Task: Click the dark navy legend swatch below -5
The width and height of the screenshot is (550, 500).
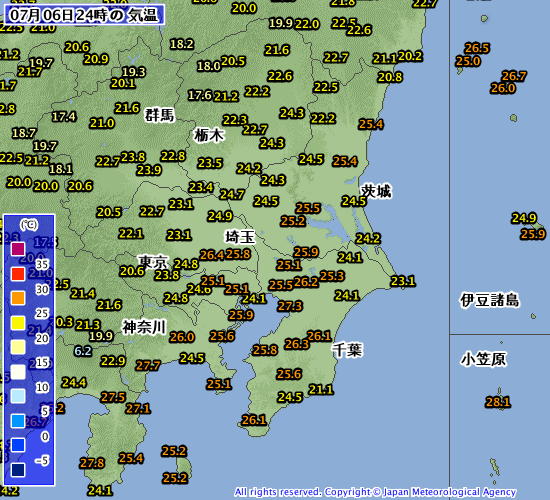Action: tap(18, 470)
